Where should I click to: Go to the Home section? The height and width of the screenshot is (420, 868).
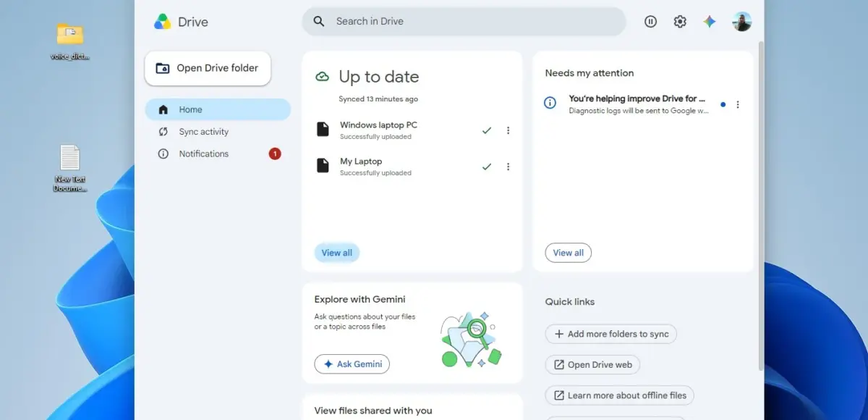tap(218, 110)
